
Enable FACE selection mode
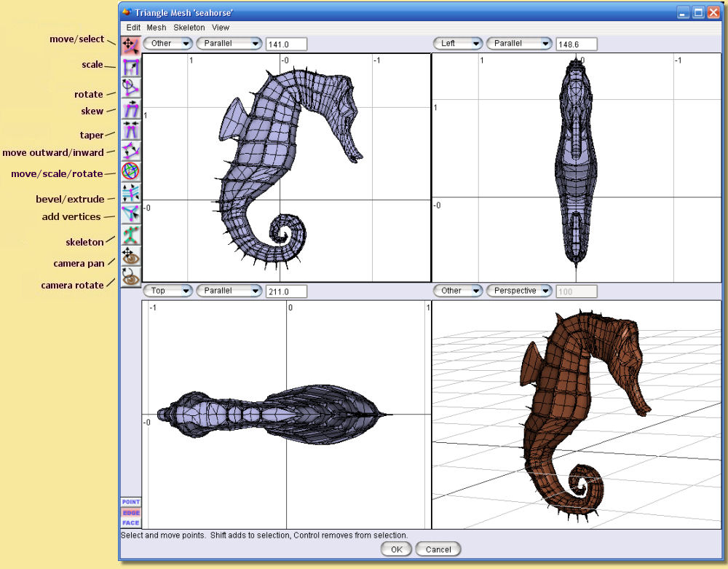131,522
